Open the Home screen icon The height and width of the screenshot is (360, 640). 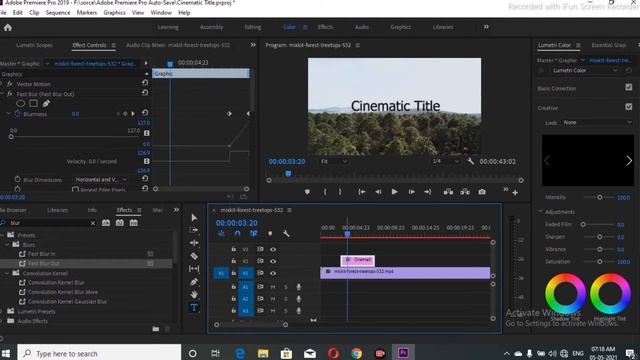tap(8, 27)
